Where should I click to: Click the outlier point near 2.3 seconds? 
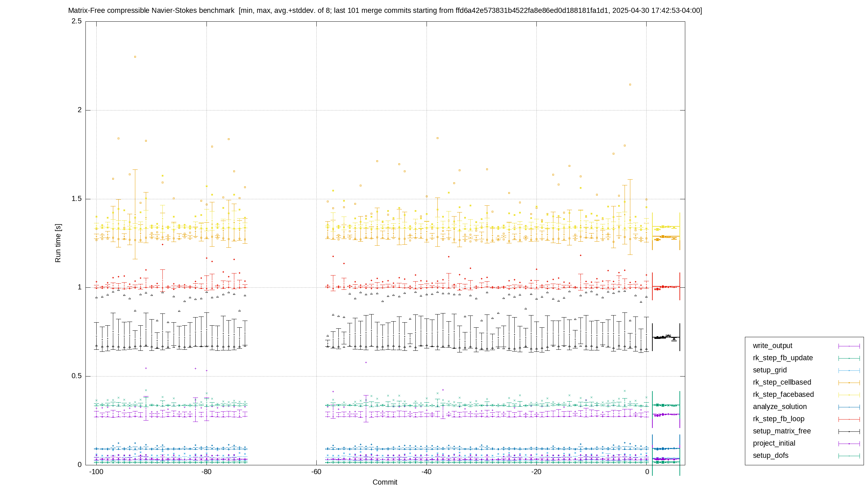tap(135, 57)
